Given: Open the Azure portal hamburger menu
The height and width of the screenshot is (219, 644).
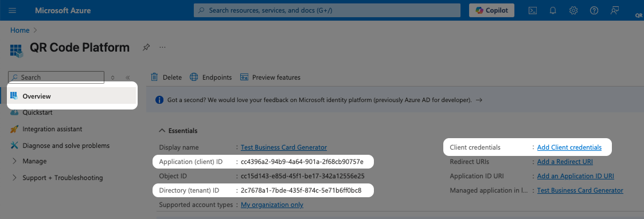Looking at the screenshot, I should tap(12, 10).
